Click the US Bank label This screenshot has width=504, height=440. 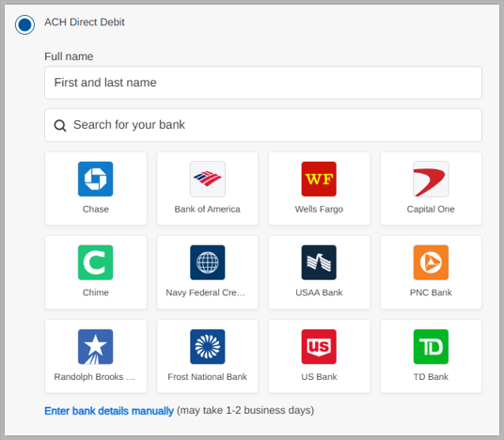319,377
